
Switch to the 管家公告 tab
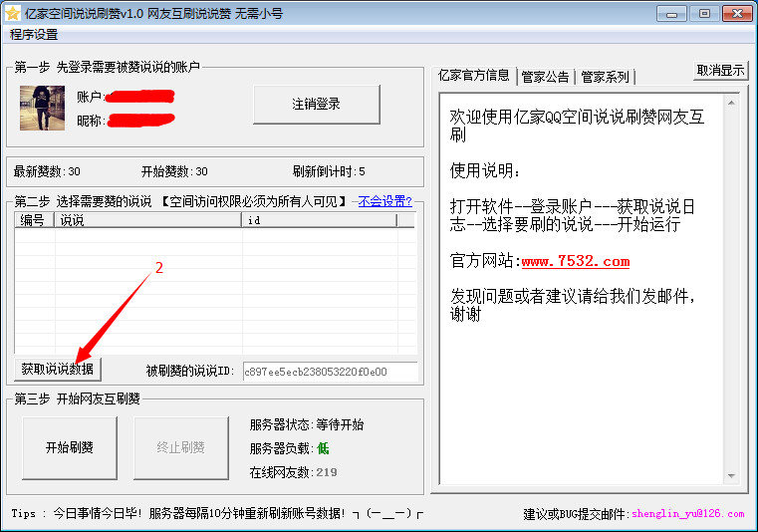tap(545, 77)
